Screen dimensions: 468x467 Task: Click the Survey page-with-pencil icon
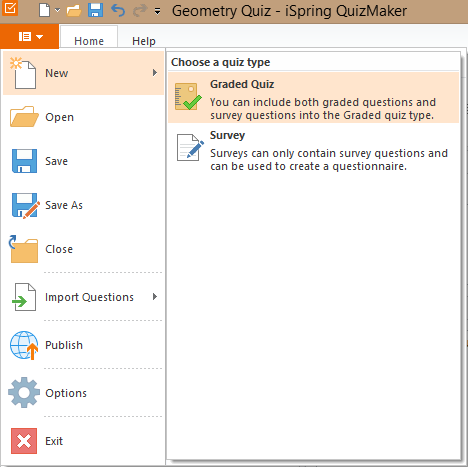pos(190,147)
